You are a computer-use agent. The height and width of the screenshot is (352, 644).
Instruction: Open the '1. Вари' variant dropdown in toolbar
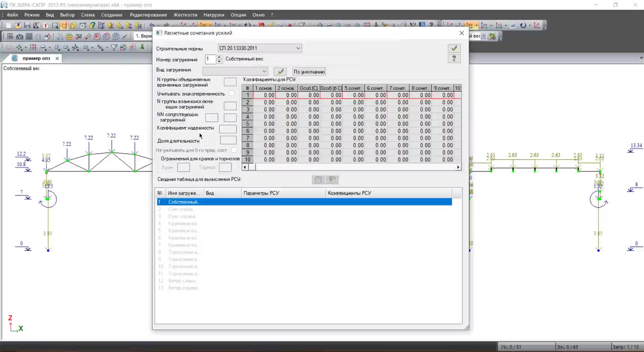pyautogui.click(x=143, y=36)
